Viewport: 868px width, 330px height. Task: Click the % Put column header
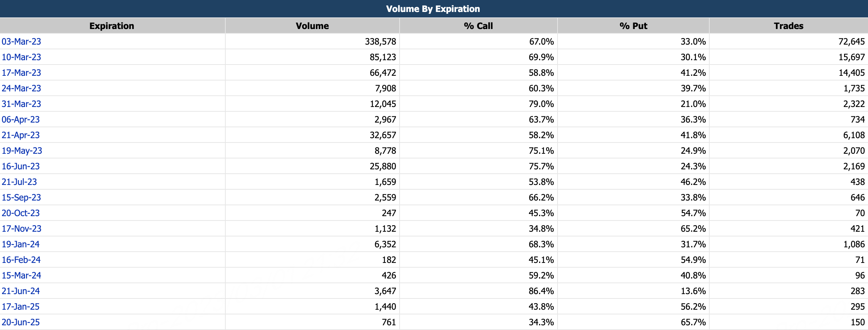coord(633,26)
